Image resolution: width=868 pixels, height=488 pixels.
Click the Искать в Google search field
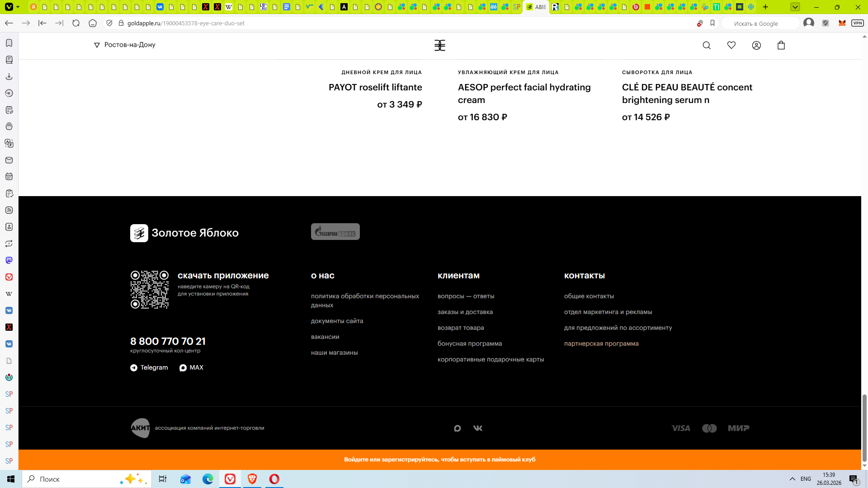tap(759, 23)
